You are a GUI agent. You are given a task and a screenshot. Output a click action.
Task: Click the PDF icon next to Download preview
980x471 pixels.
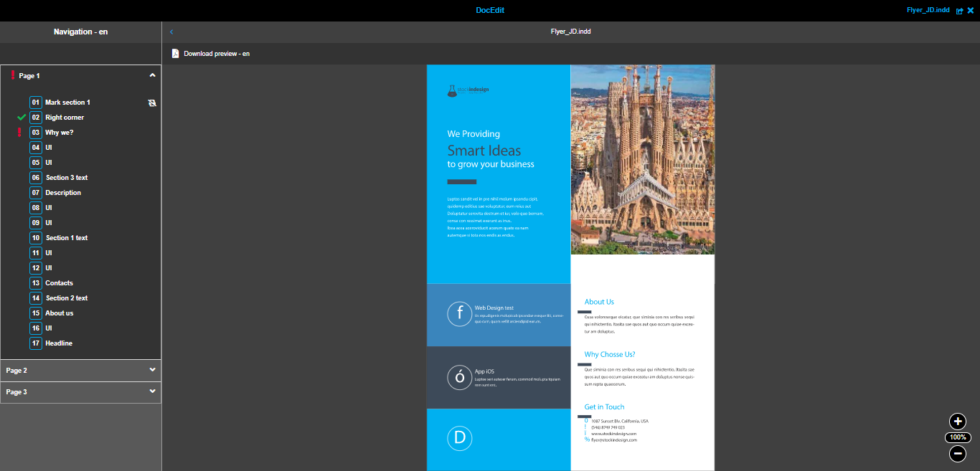176,54
